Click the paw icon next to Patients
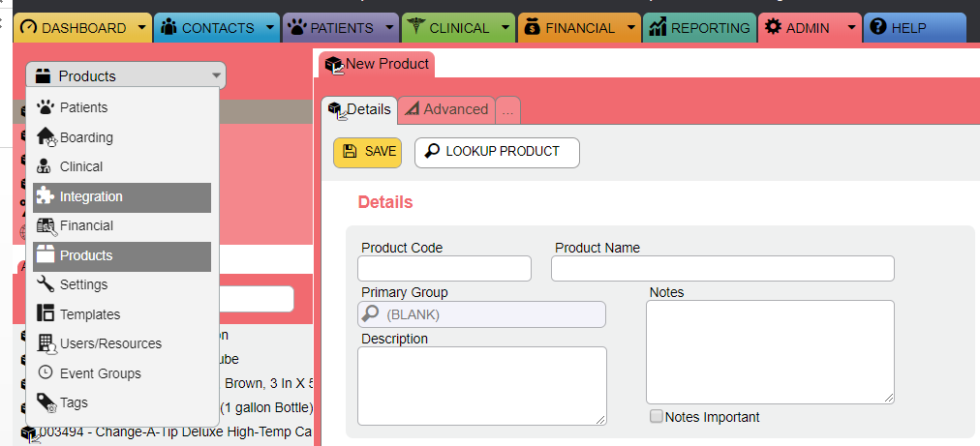Screen dimensions: 980x446 click(x=45, y=107)
